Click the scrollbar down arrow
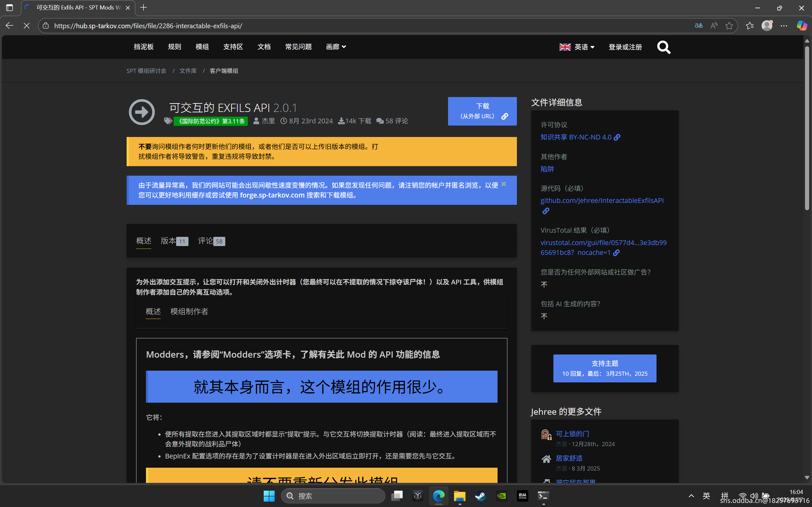812x507 pixels. tap(807, 478)
